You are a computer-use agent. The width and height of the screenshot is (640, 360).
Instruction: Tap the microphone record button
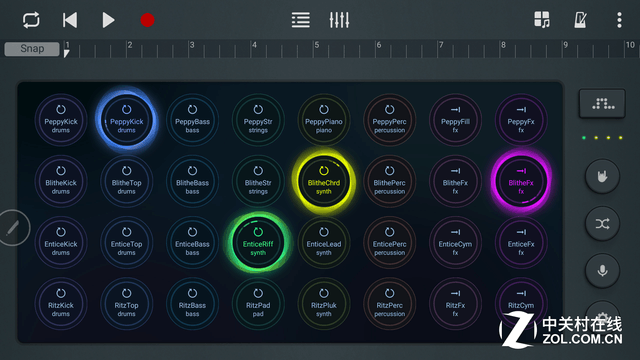pyautogui.click(x=602, y=271)
